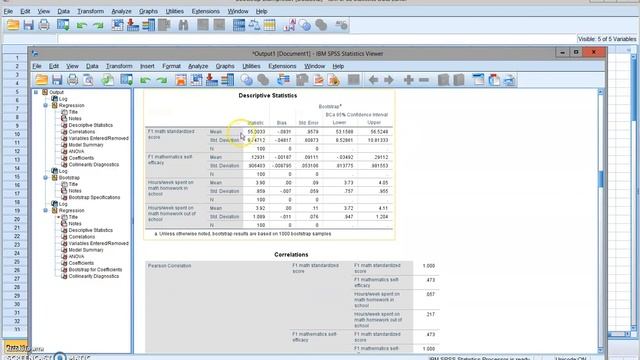Viewport: 640px width, 360px height.
Task: Click bootstrap samples footnote text
Action: click(243, 234)
